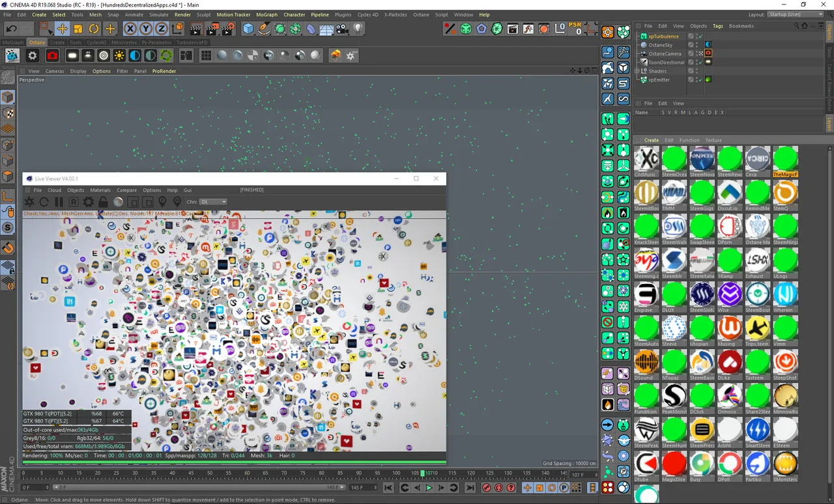834x504 pixels.
Task: Open the Pen spline tool
Action: pos(264,29)
